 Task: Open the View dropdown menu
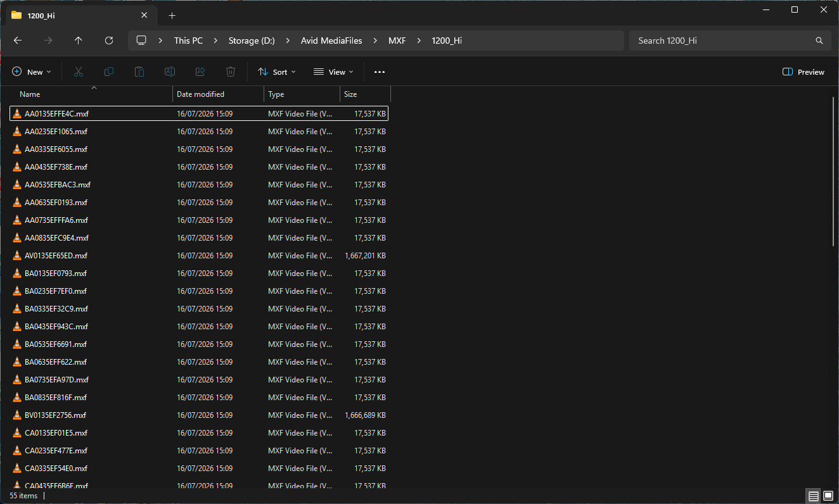(333, 72)
